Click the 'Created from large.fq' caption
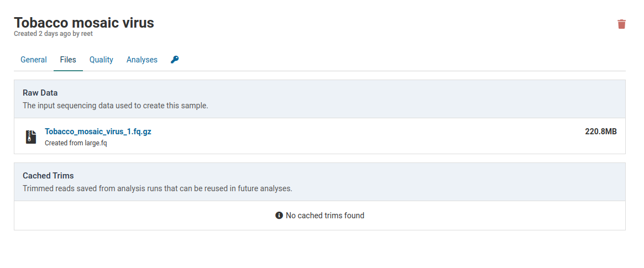The width and height of the screenshot is (644, 268). coord(76,143)
